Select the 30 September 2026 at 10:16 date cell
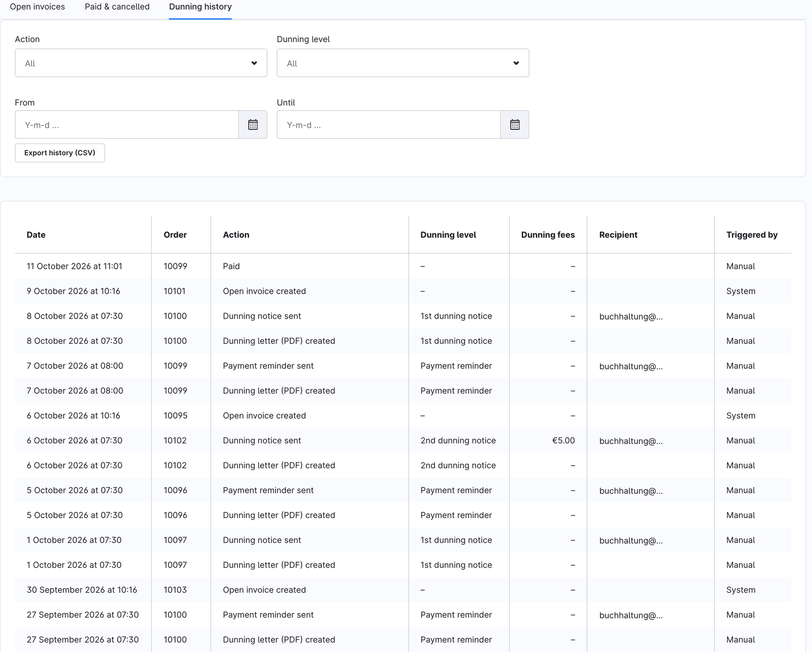This screenshot has width=812, height=652. 82,590
